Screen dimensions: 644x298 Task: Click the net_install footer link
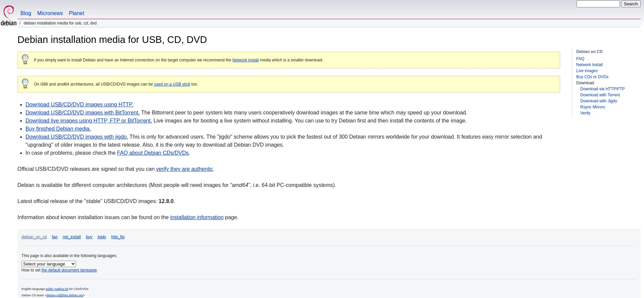(x=71, y=237)
